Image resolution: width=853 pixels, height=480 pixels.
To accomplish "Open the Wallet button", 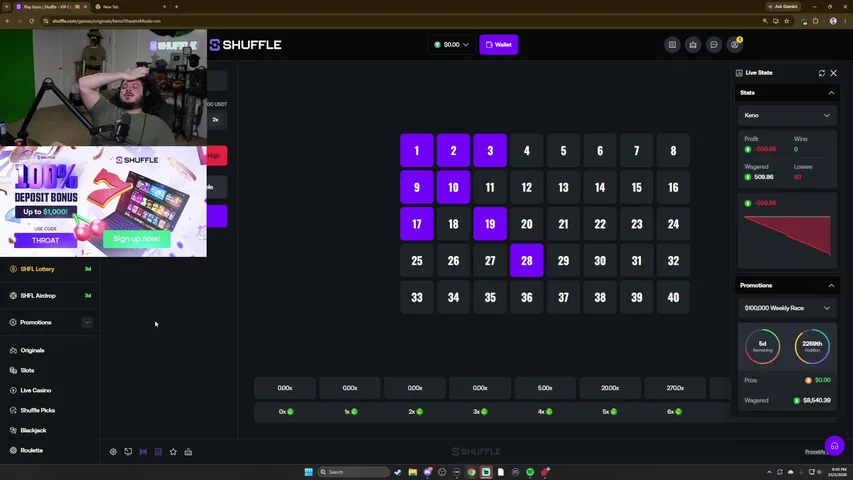I will tap(498, 45).
